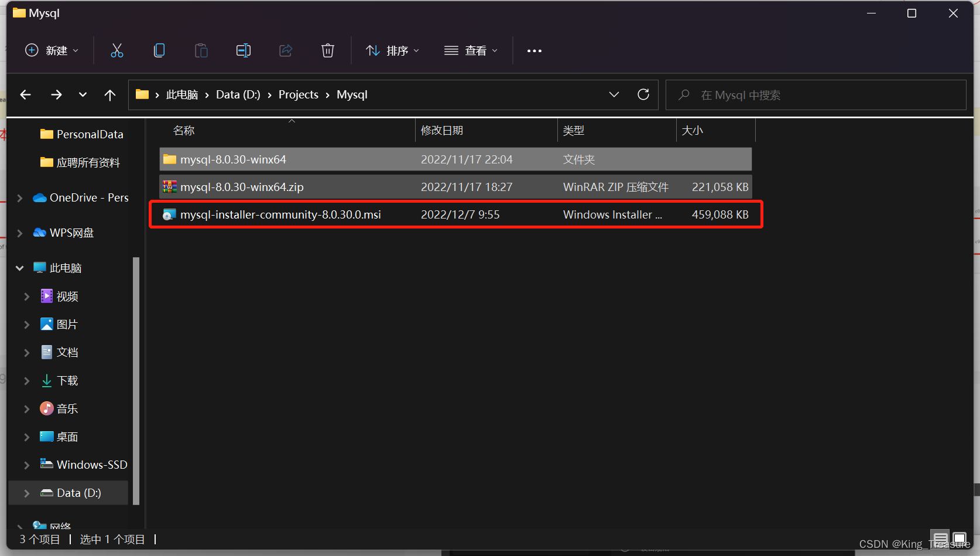The image size is (980, 556).
Task: Open 桌面 in the sidebar
Action: pyautogui.click(x=59, y=437)
